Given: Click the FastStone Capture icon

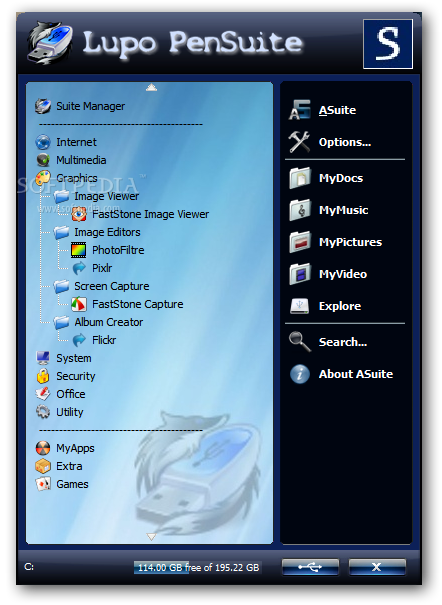Looking at the screenshot, I should pyautogui.click(x=79, y=304).
